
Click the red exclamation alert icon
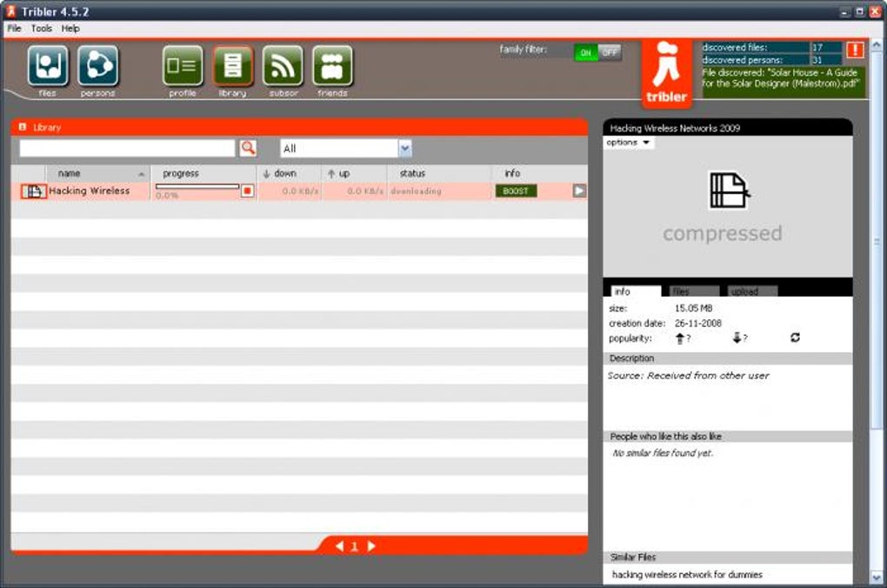855,50
